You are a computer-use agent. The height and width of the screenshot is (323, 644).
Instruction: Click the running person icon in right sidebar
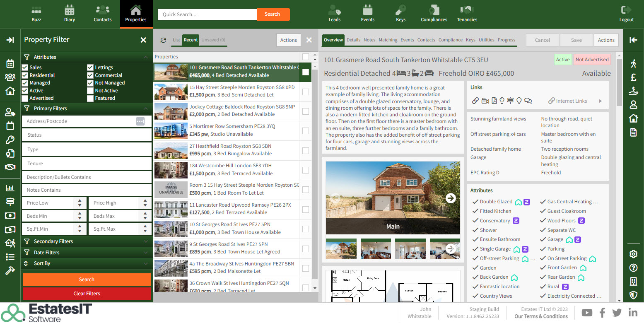633,63
